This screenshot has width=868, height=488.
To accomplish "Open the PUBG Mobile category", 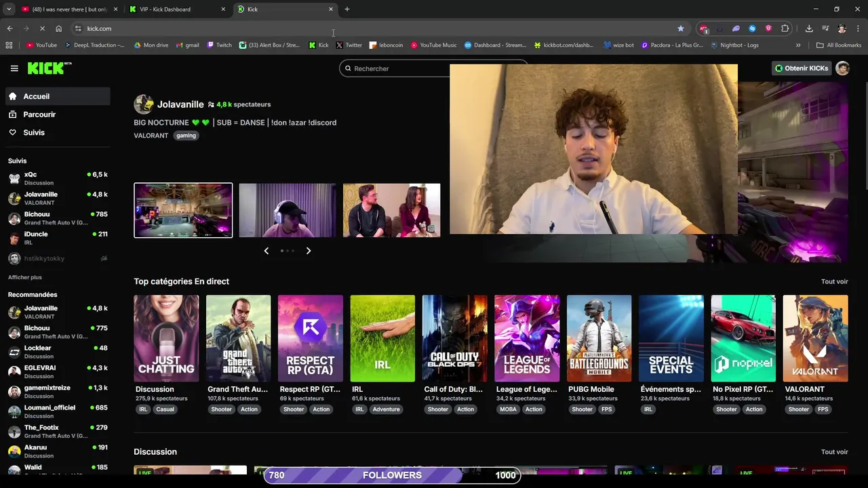I will pyautogui.click(x=599, y=338).
